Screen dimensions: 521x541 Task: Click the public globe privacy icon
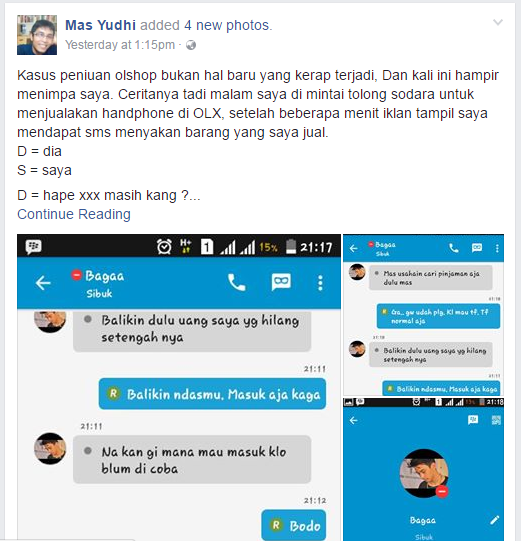[191, 45]
